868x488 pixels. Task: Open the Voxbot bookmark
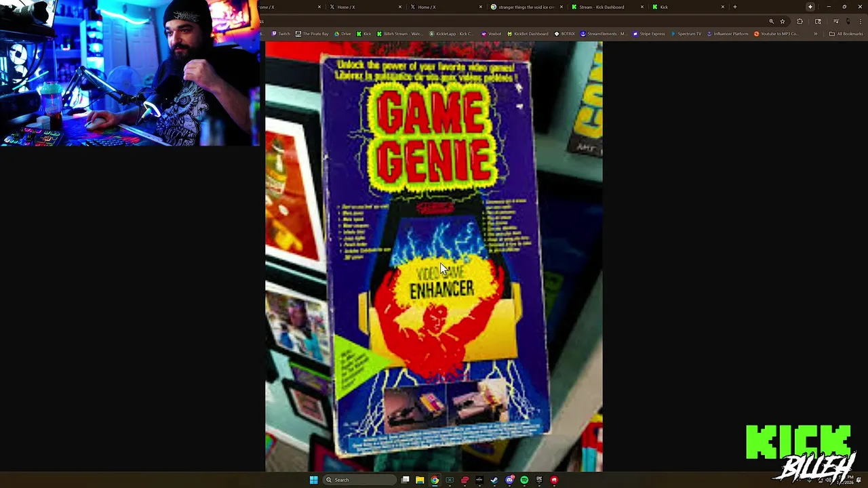(491, 34)
